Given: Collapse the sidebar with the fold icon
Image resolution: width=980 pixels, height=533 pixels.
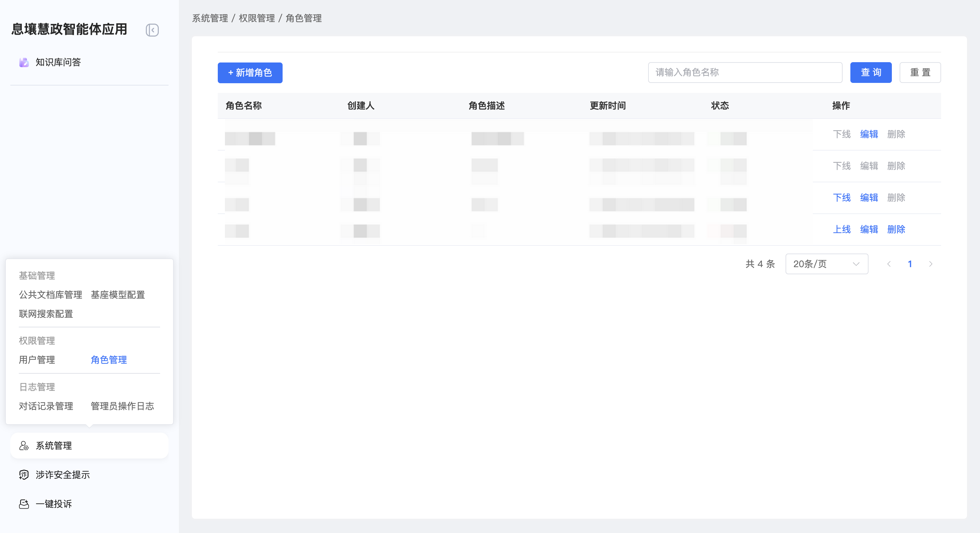Looking at the screenshot, I should point(152,30).
